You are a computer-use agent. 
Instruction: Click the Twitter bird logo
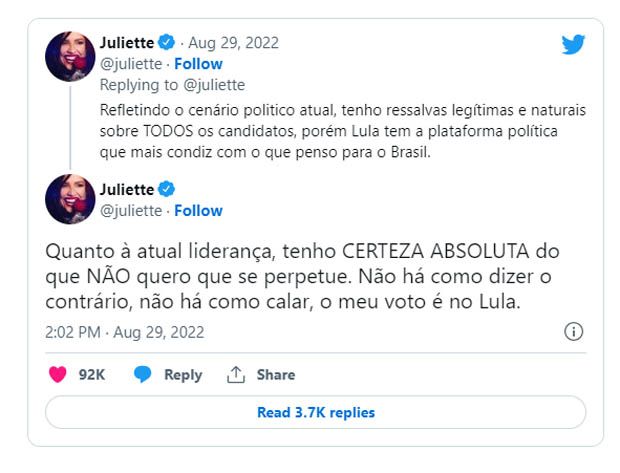click(x=573, y=45)
